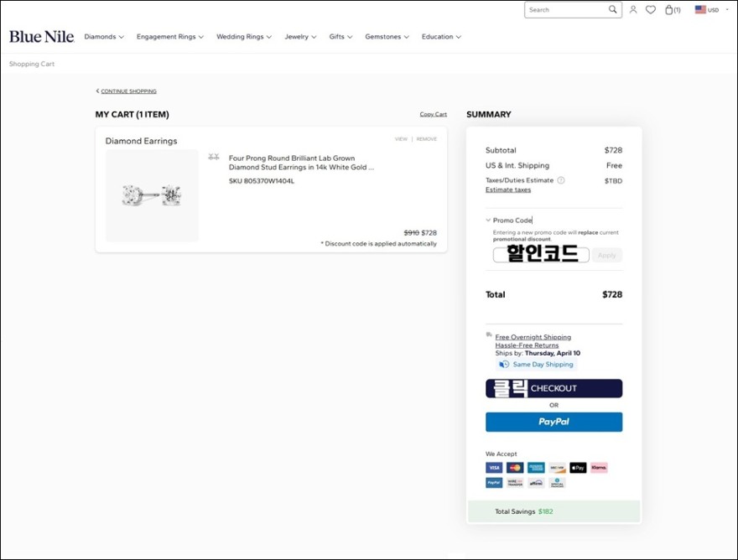Pay with the PayPal button
Viewport: 738px width, 560px height.
pyautogui.click(x=553, y=422)
